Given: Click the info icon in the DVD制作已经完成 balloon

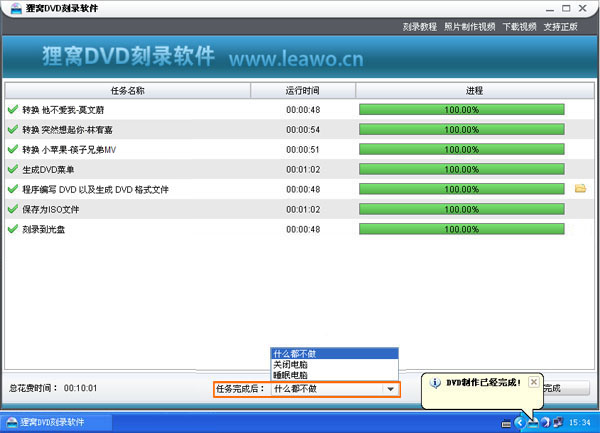Looking at the screenshot, I should tap(435, 383).
